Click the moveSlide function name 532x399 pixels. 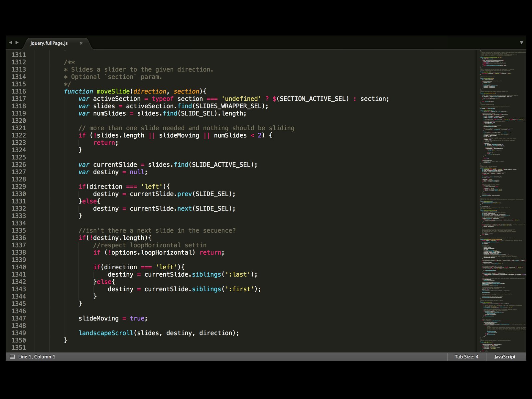(113, 91)
